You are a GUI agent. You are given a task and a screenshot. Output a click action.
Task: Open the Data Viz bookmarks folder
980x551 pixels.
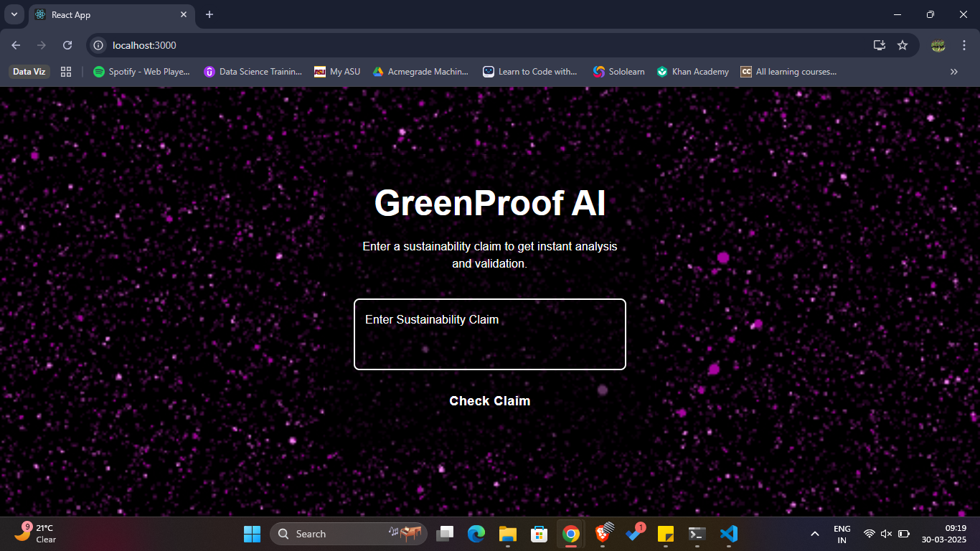pyautogui.click(x=27, y=71)
